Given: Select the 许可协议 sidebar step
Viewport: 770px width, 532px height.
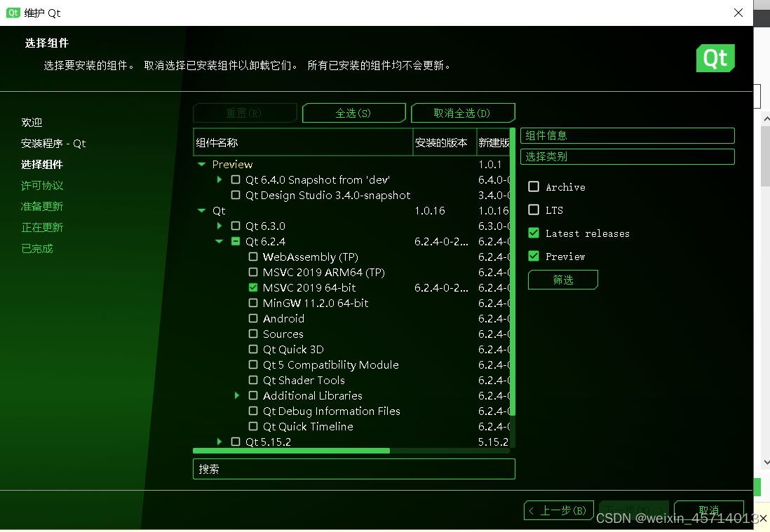Looking at the screenshot, I should click(x=42, y=186).
